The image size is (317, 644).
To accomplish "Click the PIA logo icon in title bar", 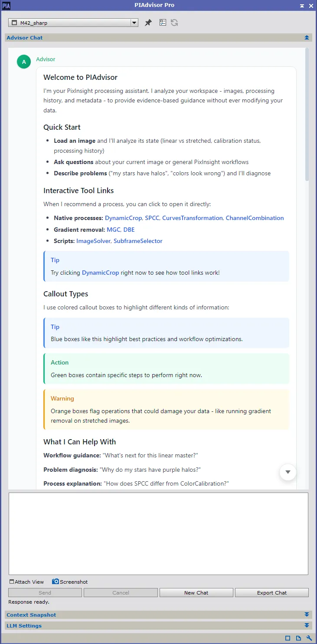I will (6, 6).
